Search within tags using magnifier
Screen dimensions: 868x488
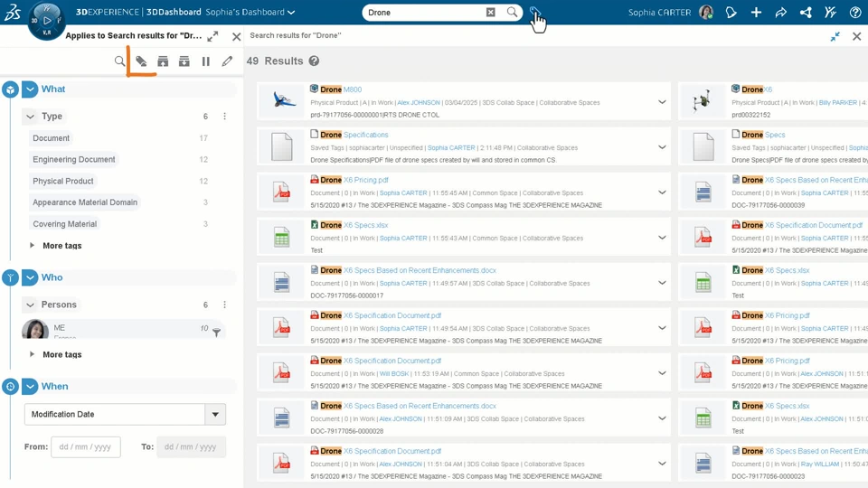click(119, 61)
